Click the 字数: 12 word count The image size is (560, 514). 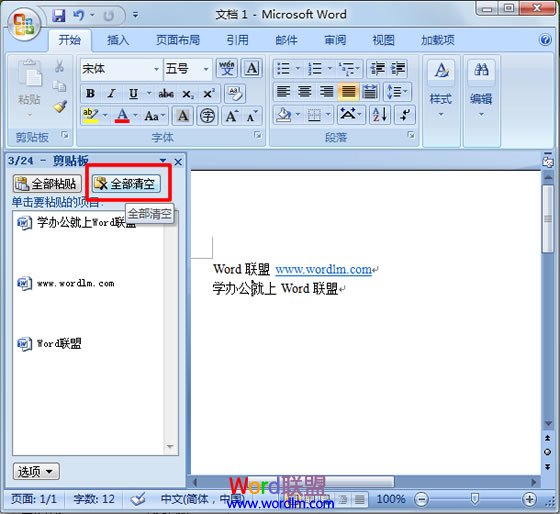coord(94,499)
